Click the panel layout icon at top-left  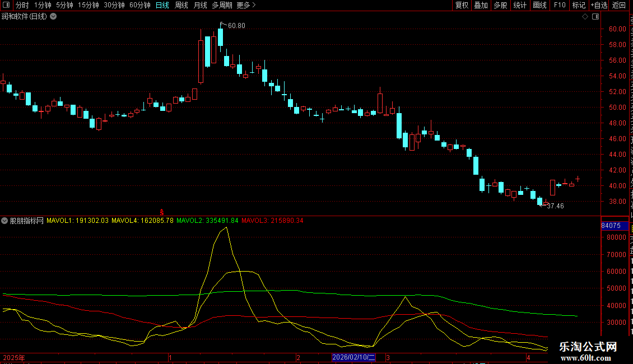pyautogui.click(x=6, y=5)
